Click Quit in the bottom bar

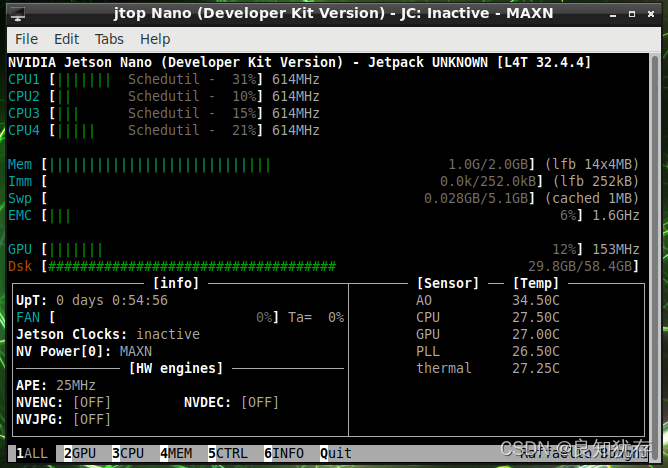[x=336, y=453]
